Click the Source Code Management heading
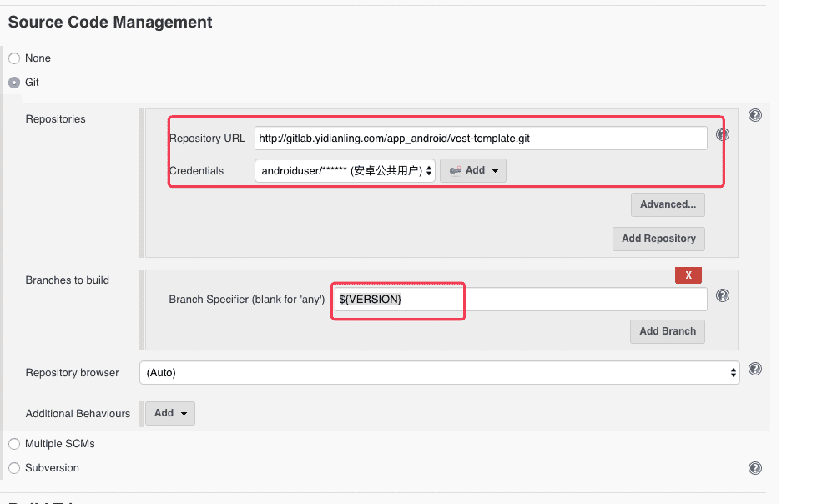 tap(110, 23)
